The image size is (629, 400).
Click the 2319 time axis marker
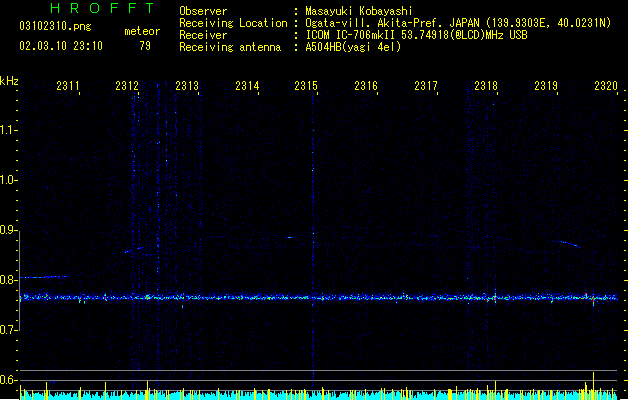(x=546, y=86)
